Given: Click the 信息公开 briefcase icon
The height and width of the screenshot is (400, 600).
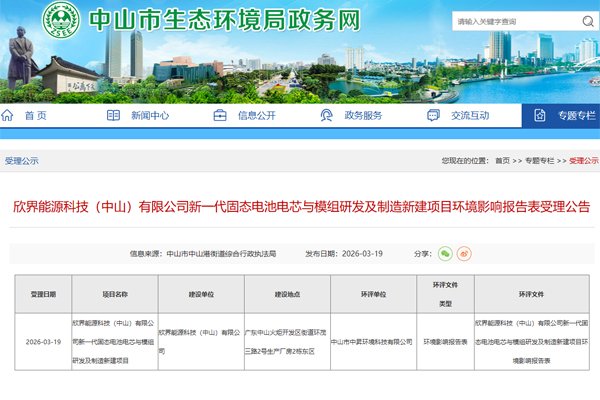Looking at the screenshot, I should tap(220, 115).
